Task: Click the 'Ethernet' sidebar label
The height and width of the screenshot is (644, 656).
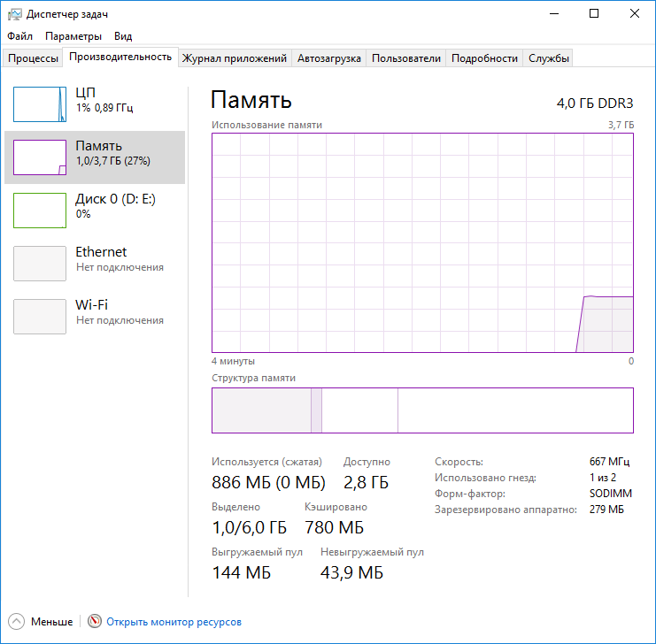Action: coord(101,252)
